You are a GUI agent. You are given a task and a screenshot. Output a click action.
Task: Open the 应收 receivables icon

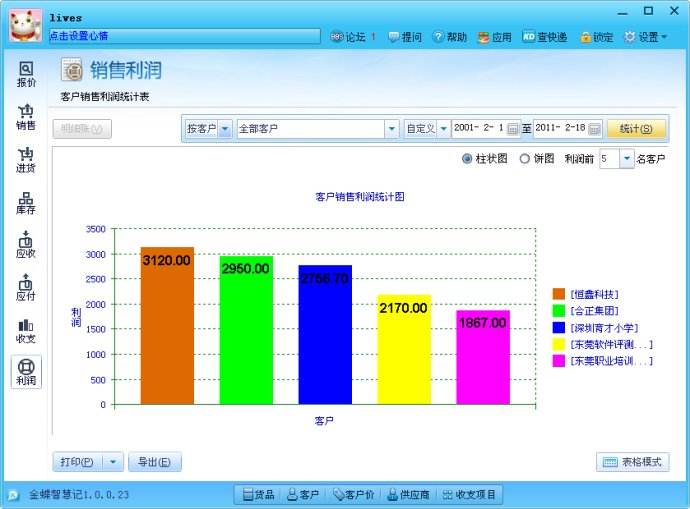click(26, 245)
